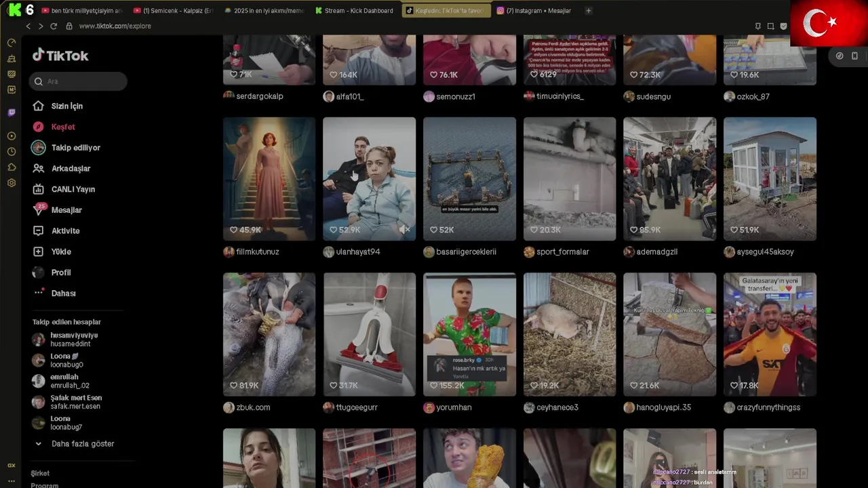Click browser back arrow

click(x=28, y=26)
